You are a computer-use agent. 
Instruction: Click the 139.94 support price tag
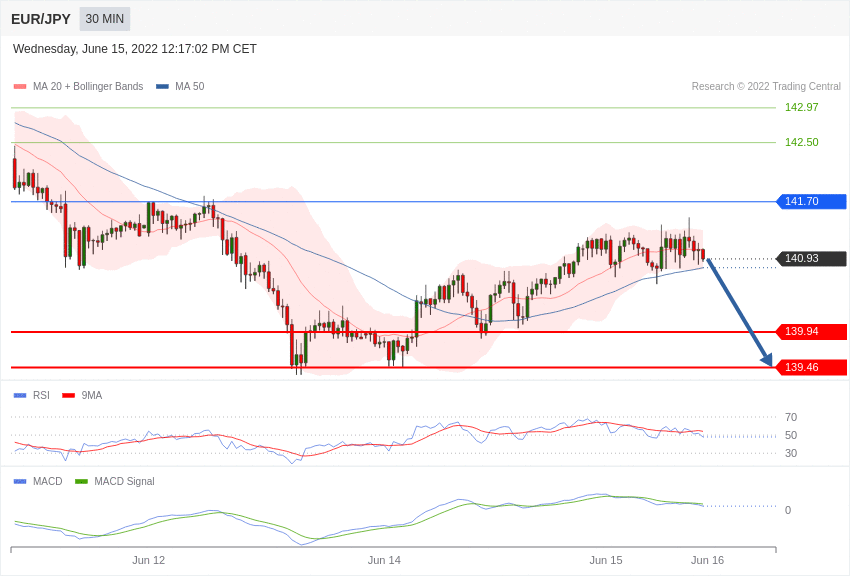(812, 332)
